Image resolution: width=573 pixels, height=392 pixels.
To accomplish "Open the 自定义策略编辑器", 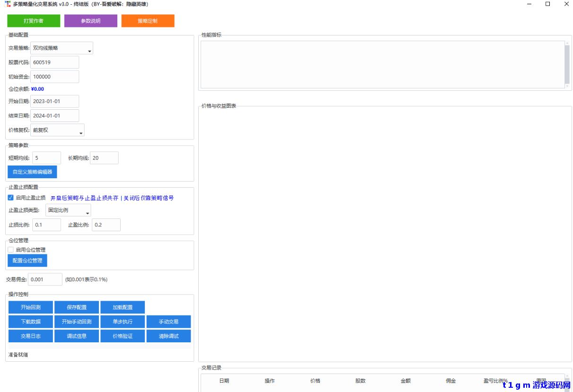I will coord(32,172).
